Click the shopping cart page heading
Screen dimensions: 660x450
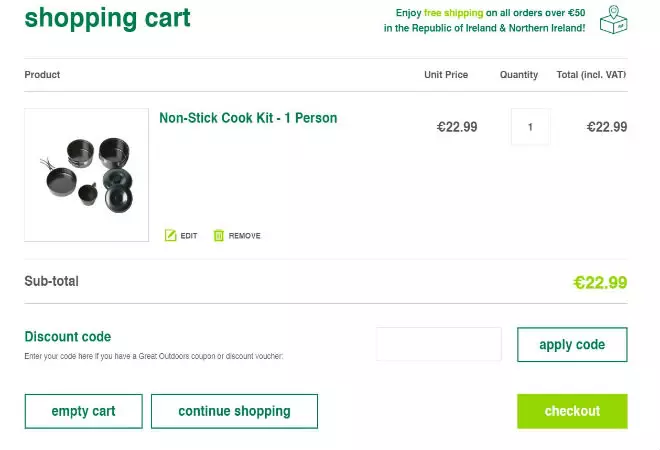[107, 18]
